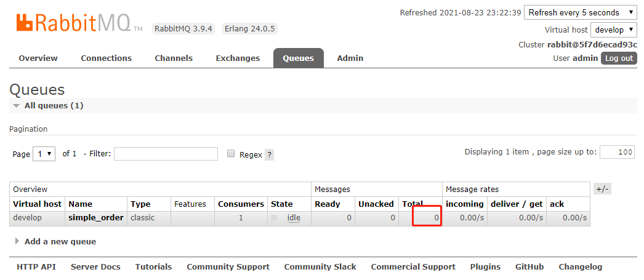Open the page number dropdown
Image resolution: width=644 pixels, height=280 pixels.
(44, 154)
